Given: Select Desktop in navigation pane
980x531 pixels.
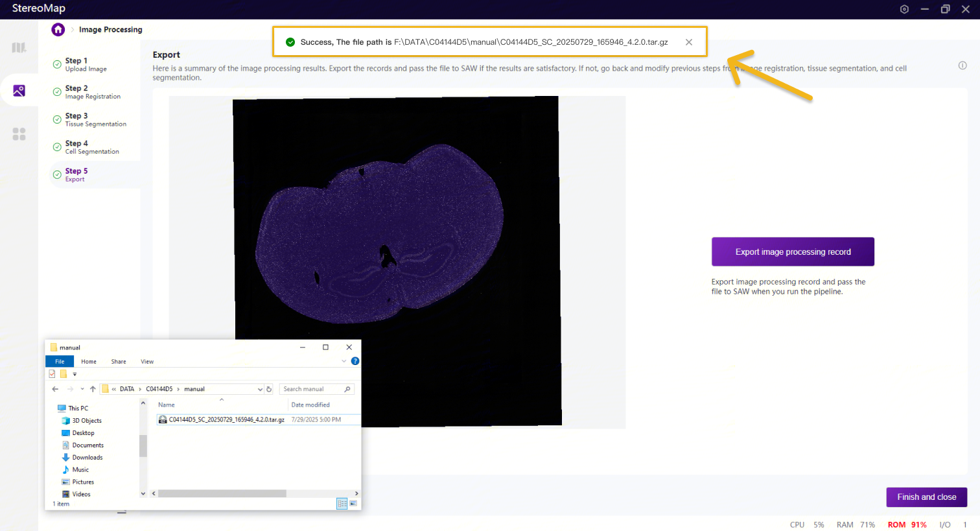Looking at the screenshot, I should (x=83, y=433).
